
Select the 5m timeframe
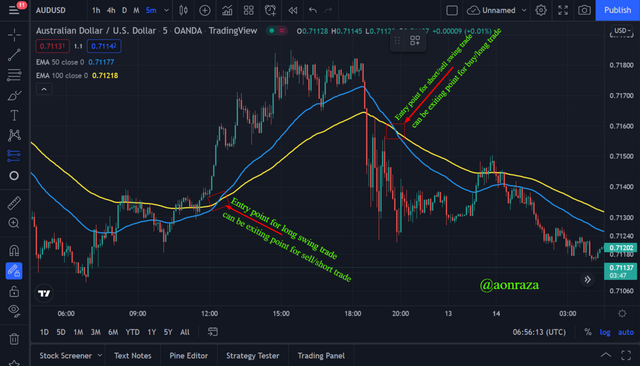tap(151, 10)
